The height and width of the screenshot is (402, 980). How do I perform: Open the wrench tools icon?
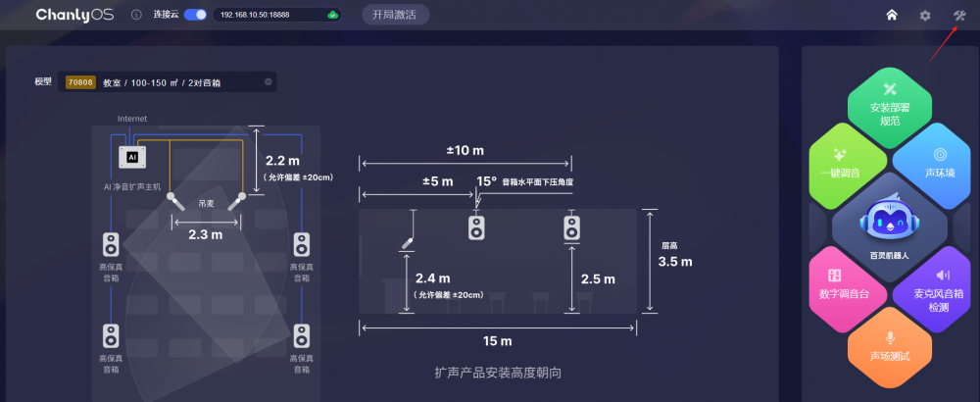(x=958, y=15)
